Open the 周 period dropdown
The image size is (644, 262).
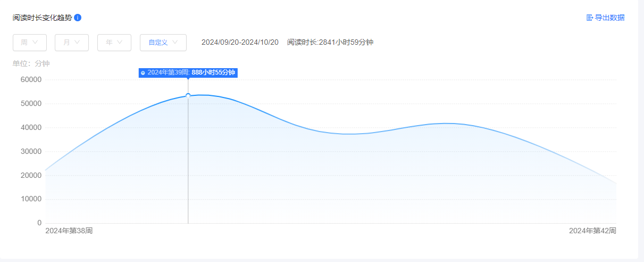pos(29,43)
